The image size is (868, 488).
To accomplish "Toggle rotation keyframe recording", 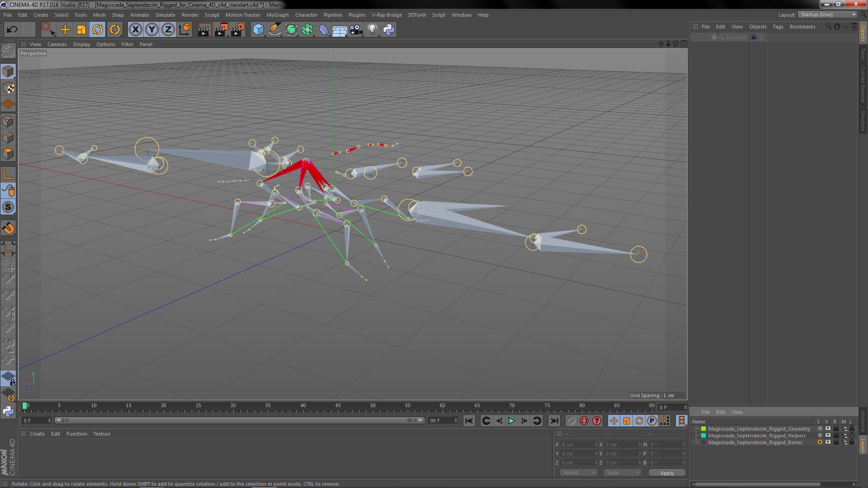I will point(639,421).
